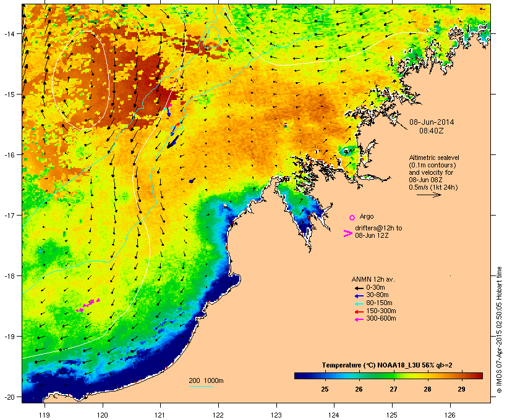
Task: Click the longitude axis label '120'
Action: 103,415
